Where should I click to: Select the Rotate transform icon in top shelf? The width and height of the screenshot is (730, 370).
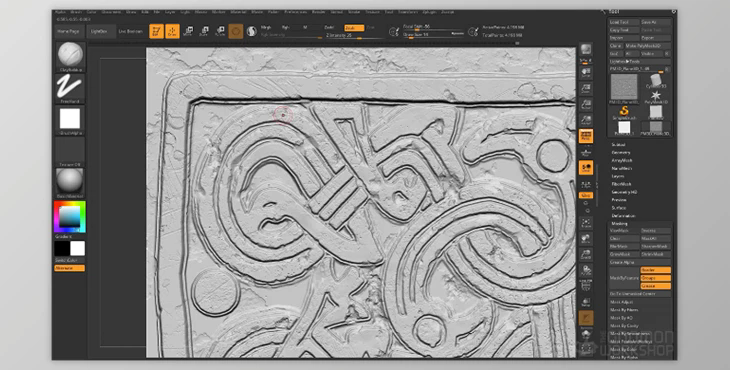[220, 31]
